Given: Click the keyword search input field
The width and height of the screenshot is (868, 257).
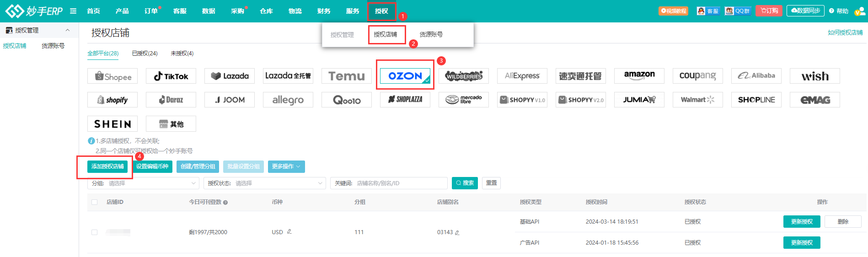Looking at the screenshot, I should (x=400, y=183).
